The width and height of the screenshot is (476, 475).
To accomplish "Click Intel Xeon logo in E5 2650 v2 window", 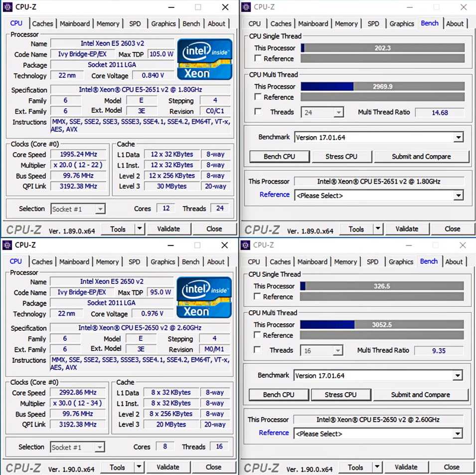I will click(204, 297).
